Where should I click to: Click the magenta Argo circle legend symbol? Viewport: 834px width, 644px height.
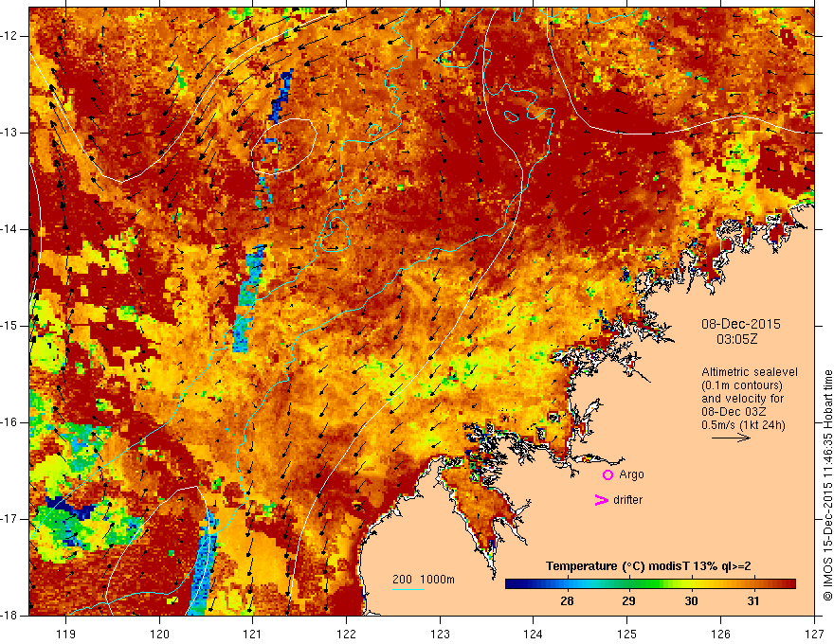(607, 474)
